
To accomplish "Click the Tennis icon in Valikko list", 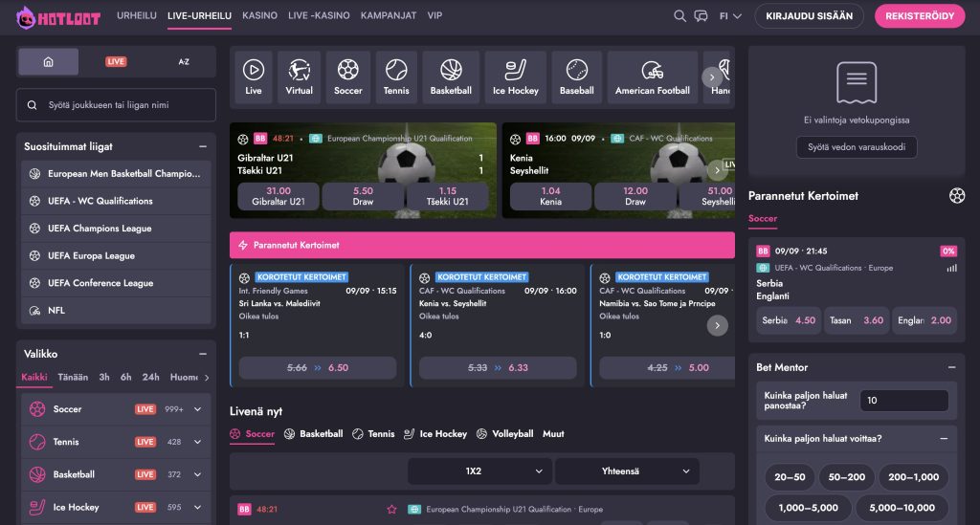I will 37,442.
